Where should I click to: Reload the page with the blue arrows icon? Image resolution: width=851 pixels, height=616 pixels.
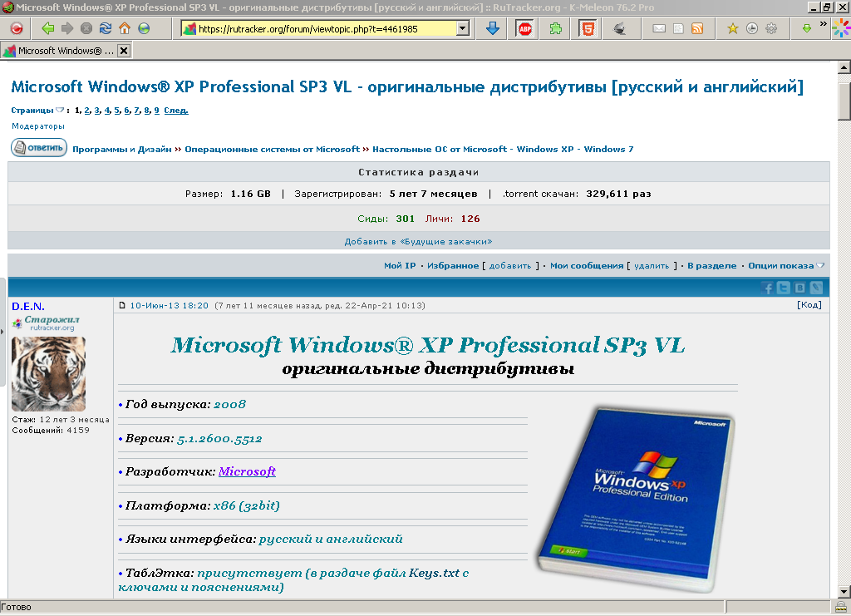pos(106,28)
